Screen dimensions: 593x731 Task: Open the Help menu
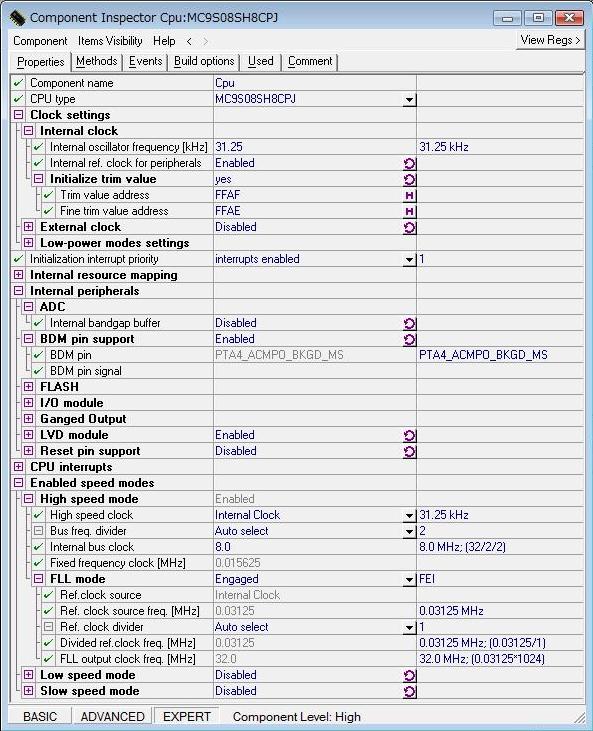pyautogui.click(x=164, y=41)
